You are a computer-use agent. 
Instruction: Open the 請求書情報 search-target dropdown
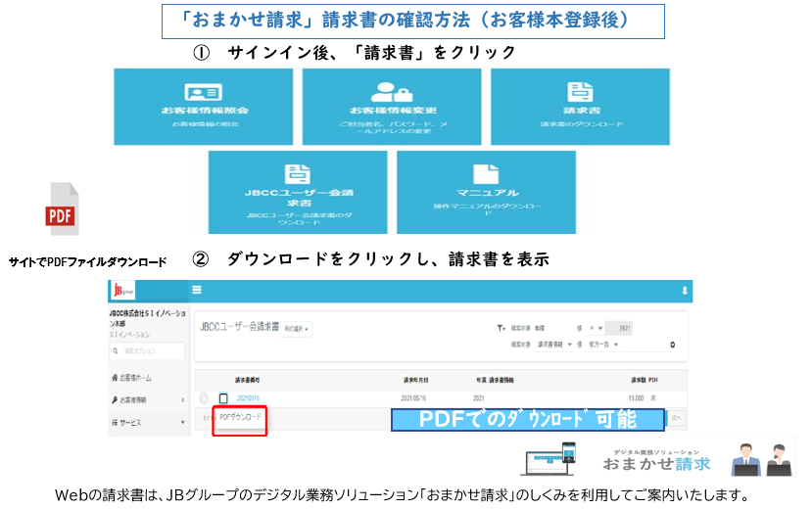click(x=554, y=345)
